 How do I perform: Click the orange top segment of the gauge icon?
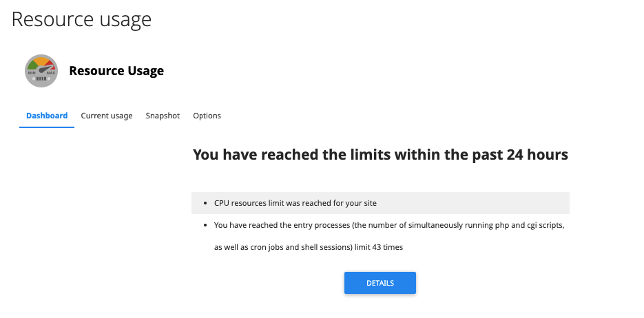point(42,61)
